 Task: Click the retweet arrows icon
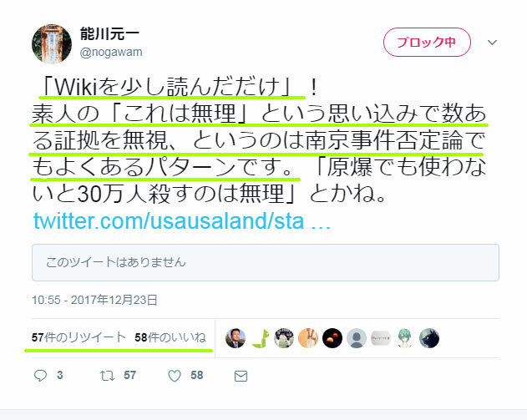tap(107, 376)
